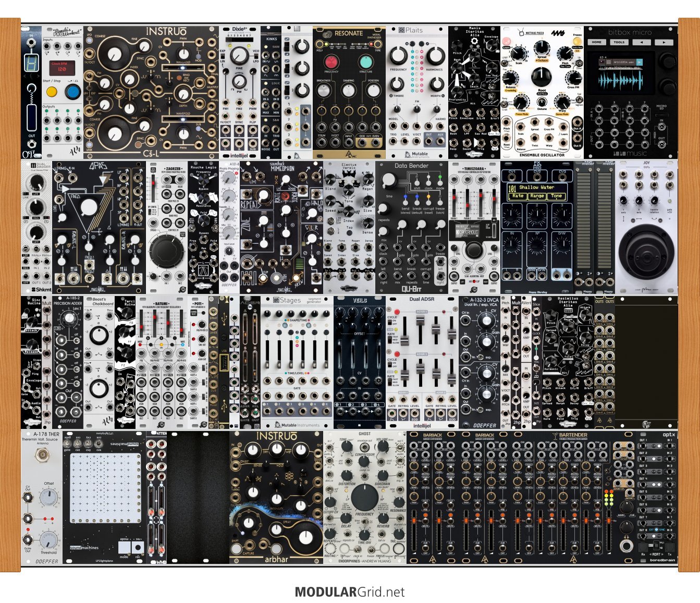Screen dimensions: 700x603
Task: Click the seven-segment display on the O'Tool module
Action: 31,64
